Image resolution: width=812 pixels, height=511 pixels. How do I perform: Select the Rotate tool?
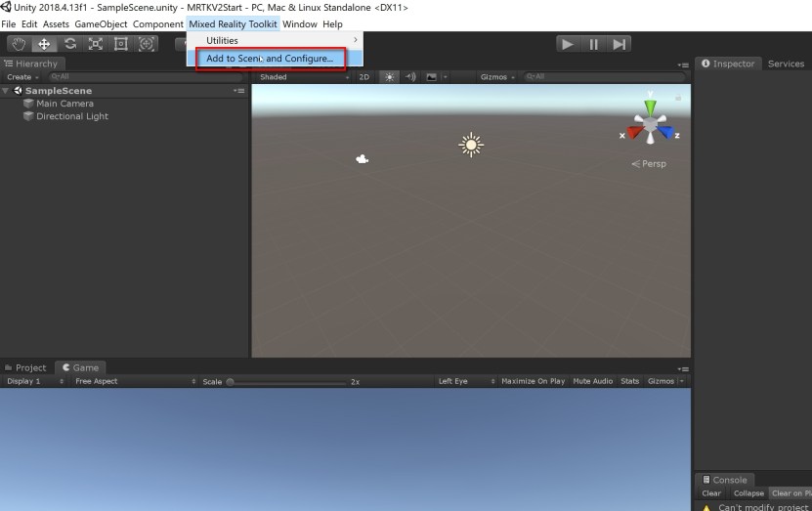[x=70, y=44]
